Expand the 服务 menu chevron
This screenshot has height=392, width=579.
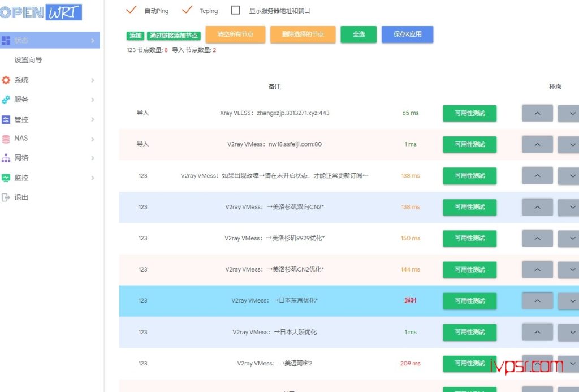click(93, 100)
